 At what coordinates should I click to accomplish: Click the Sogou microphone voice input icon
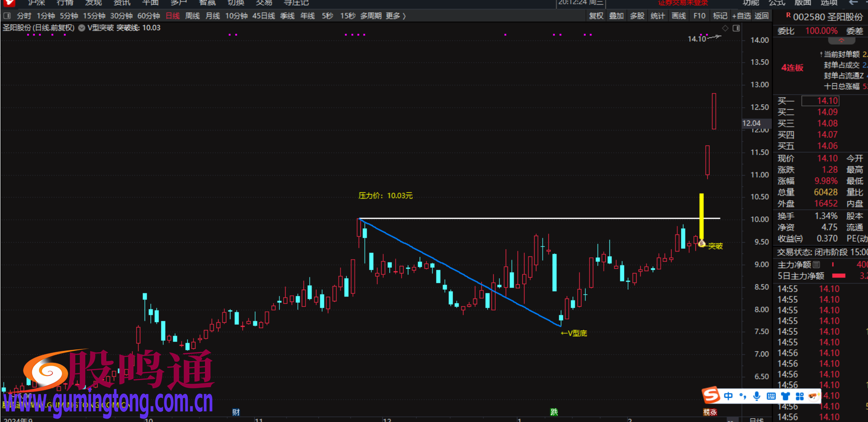(757, 396)
